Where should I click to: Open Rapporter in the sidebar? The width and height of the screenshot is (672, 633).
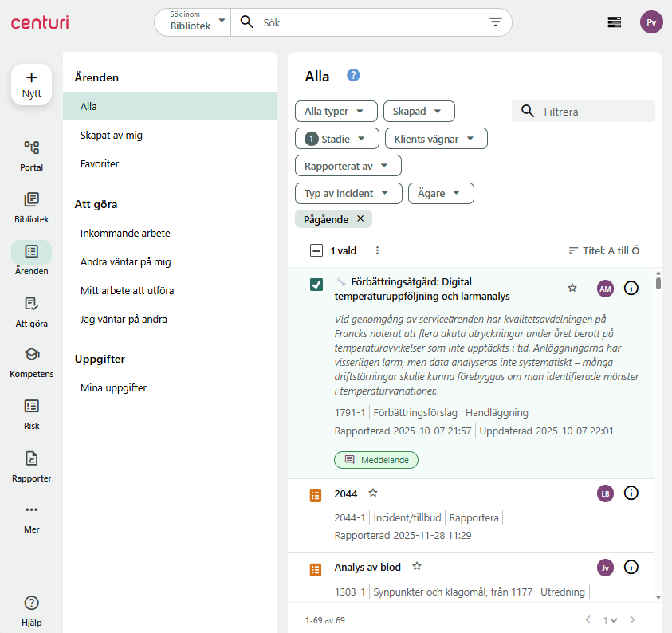[x=31, y=459]
